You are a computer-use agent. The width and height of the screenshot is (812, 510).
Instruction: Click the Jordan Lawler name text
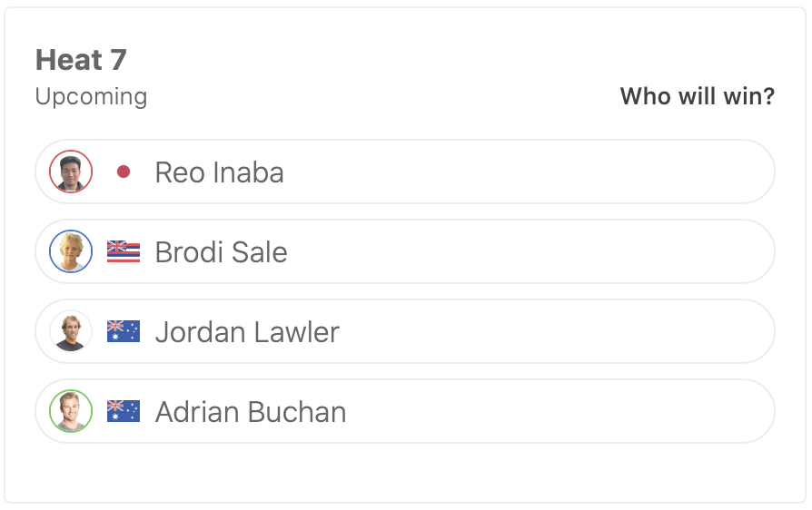pyautogui.click(x=247, y=332)
